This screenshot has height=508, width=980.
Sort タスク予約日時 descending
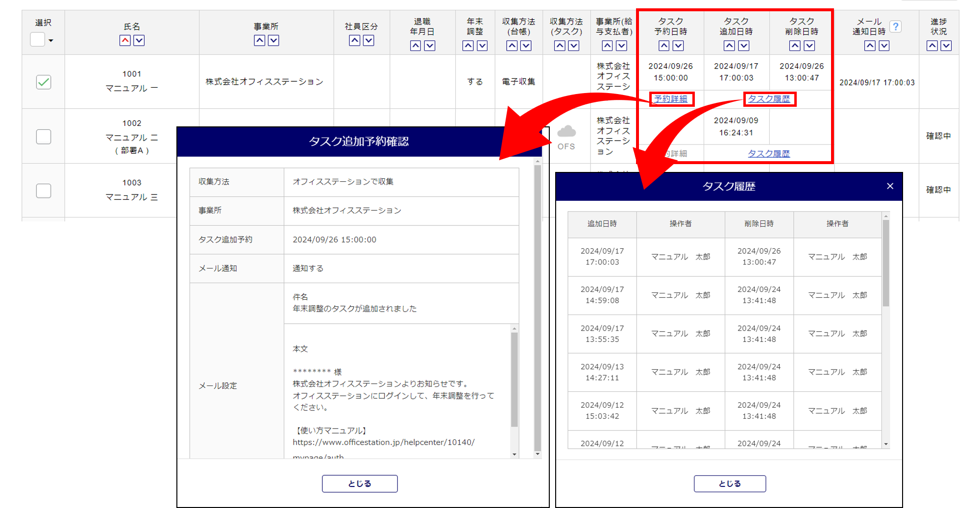[678, 46]
